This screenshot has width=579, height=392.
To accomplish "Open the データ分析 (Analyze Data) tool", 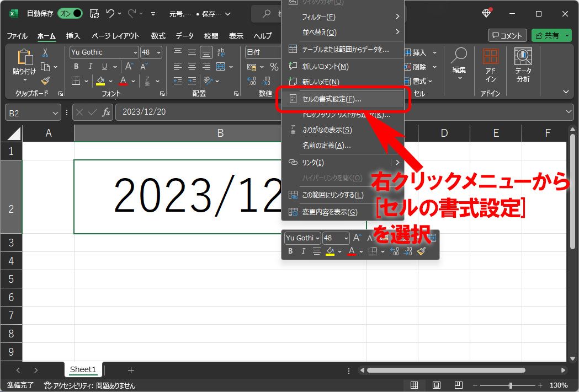I will click(523, 65).
